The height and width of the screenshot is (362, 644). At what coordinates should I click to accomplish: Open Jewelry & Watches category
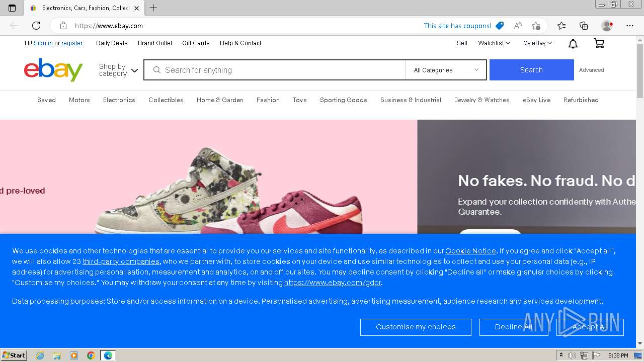(x=482, y=100)
